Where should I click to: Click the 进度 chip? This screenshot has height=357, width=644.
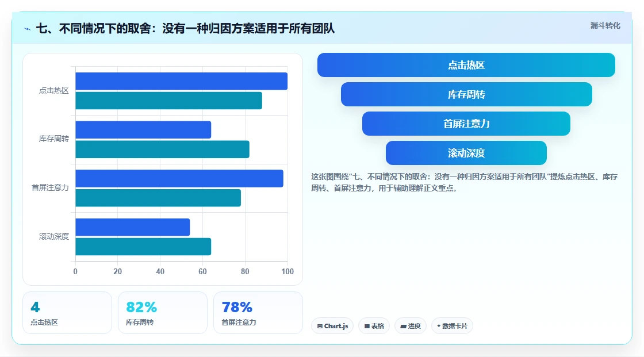pos(411,326)
